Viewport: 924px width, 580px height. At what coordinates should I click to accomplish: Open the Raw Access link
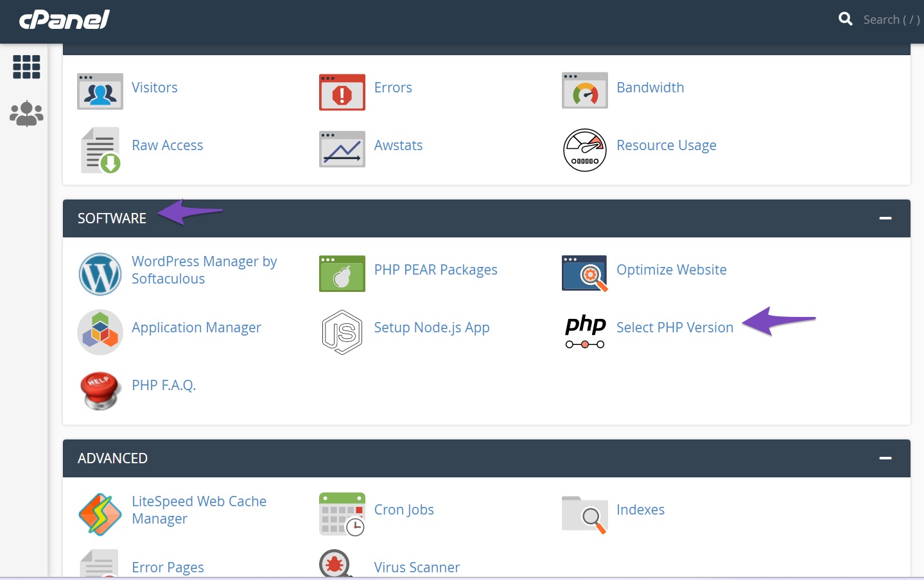(168, 145)
